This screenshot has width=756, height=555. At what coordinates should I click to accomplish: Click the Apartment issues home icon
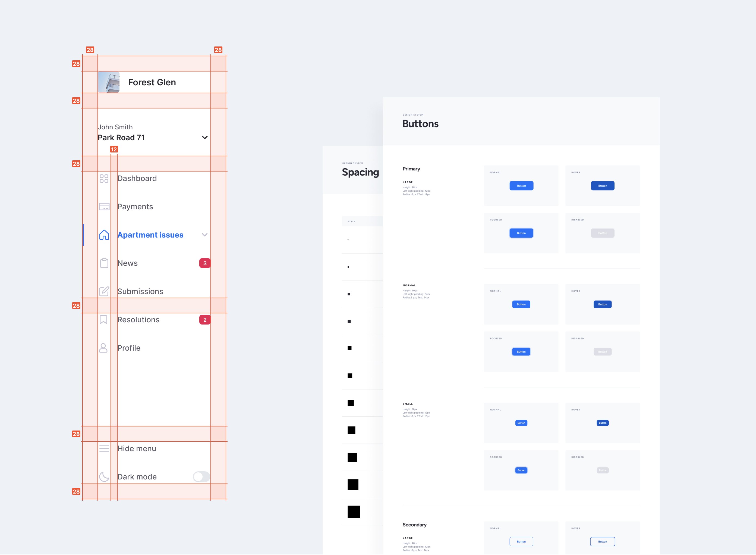click(103, 234)
